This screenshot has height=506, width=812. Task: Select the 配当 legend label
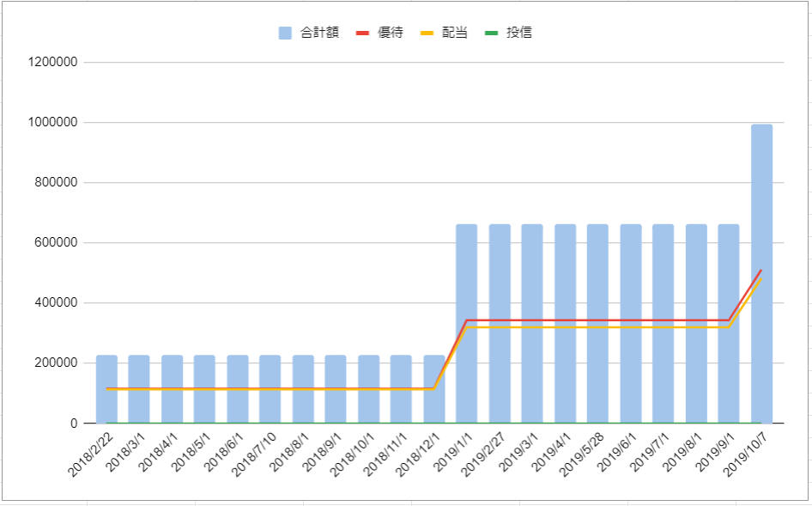[454, 33]
